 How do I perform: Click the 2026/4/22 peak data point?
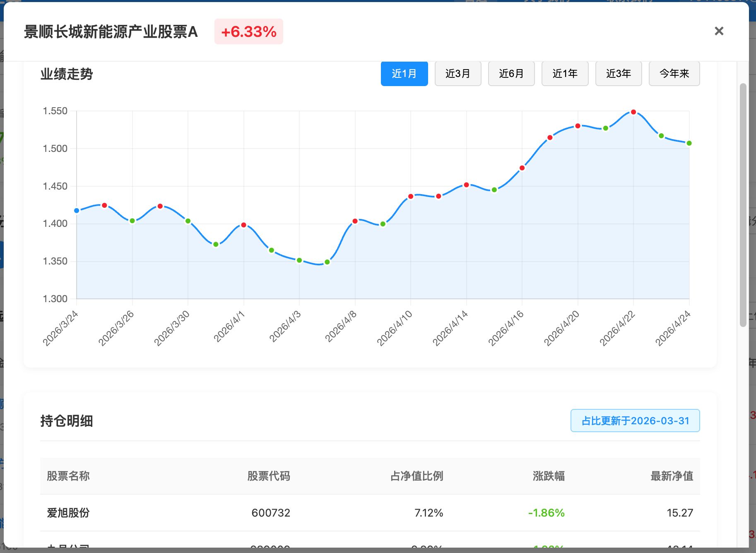click(633, 112)
